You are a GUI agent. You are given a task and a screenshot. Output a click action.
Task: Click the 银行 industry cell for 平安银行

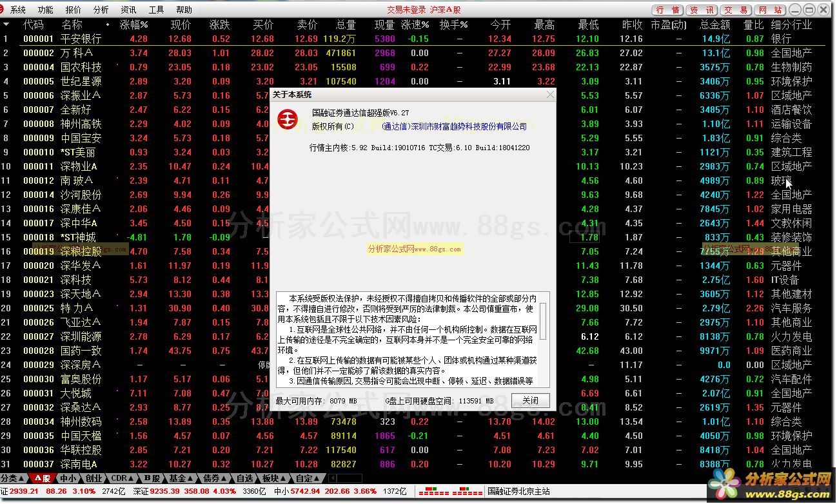coord(781,39)
